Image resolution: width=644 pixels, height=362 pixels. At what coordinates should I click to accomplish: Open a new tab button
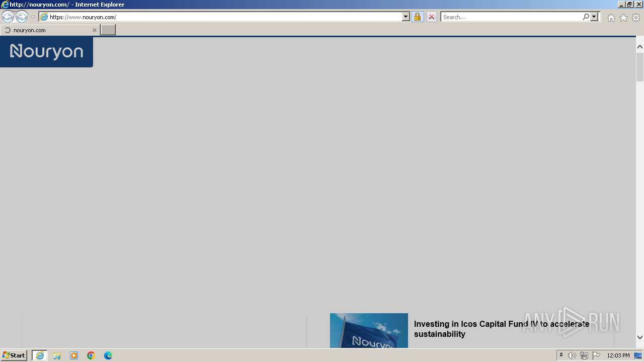(108, 30)
